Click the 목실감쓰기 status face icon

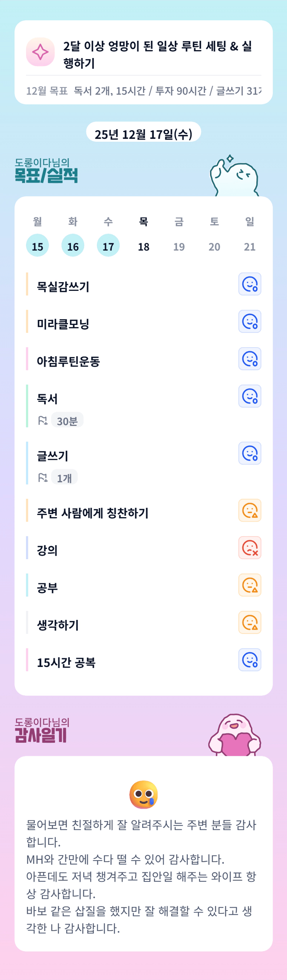coord(250,284)
